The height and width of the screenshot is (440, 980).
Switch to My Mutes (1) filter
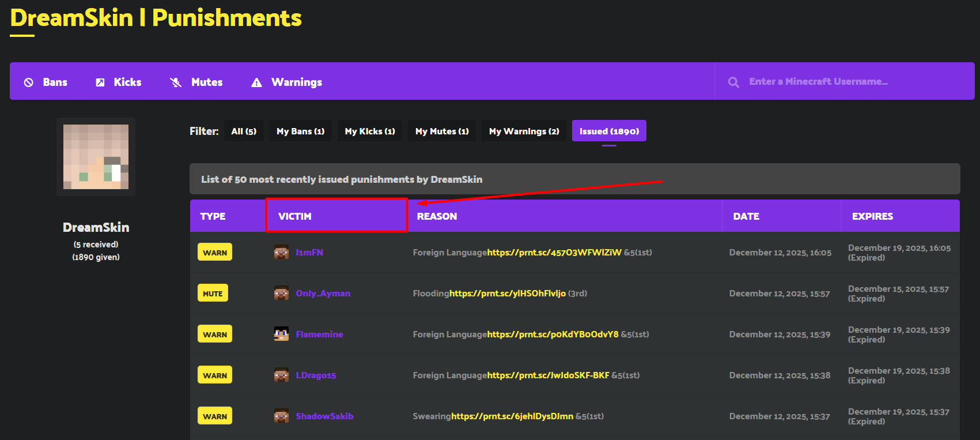click(x=442, y=131)
